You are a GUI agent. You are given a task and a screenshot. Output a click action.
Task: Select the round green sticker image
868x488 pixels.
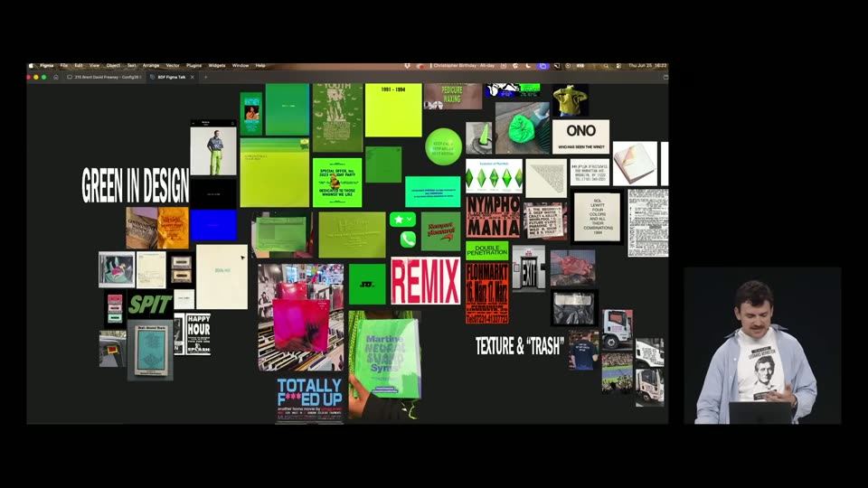tap(443, 146)
